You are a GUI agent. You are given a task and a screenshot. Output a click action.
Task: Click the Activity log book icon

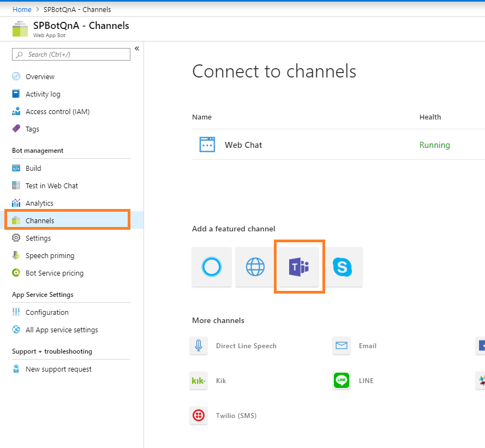[x=16, y=93]
